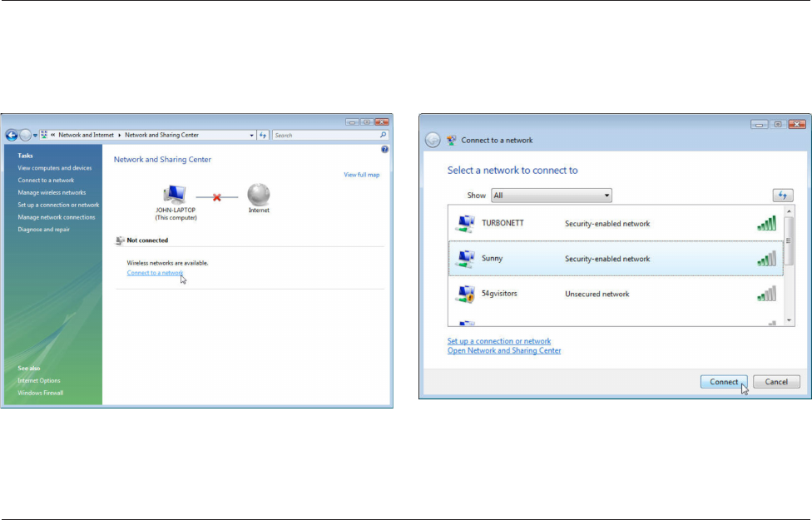This screenshot has width=812, height=520.
Task: Select the 54gvisitors network
Action: point(616,294)
